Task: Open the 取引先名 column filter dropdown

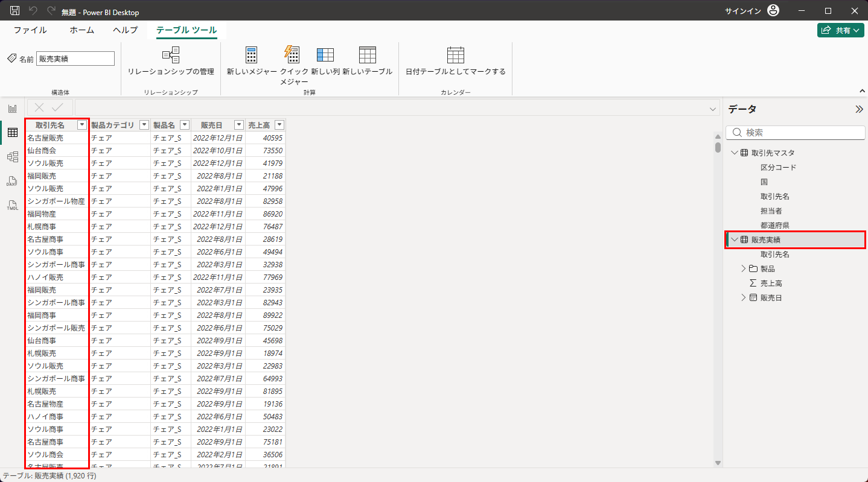Action: (83, 125)
